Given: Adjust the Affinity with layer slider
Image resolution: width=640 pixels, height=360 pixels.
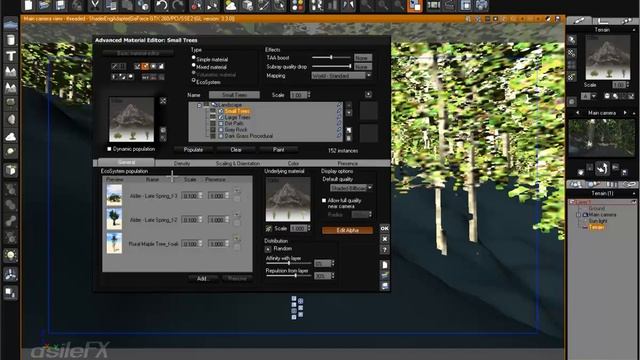Looking at the screenshot, I should coord(289,263).
